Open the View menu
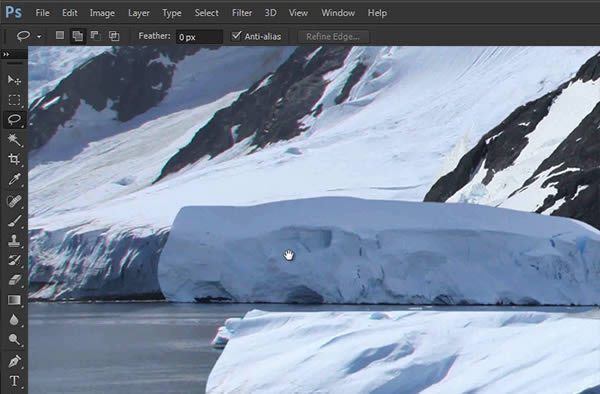Viewport: 600px width, 394px height. click(x=298, y=13)
